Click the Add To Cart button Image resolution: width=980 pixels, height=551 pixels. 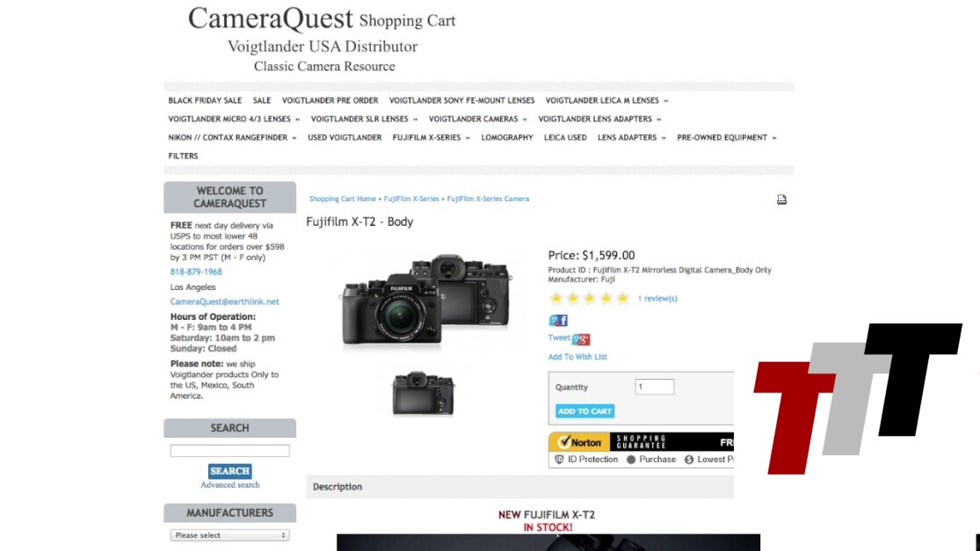[585, 411]
